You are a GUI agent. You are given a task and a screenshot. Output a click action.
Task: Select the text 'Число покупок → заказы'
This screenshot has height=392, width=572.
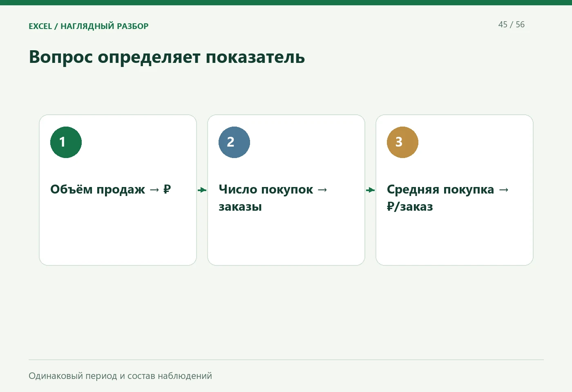(273, 198)
